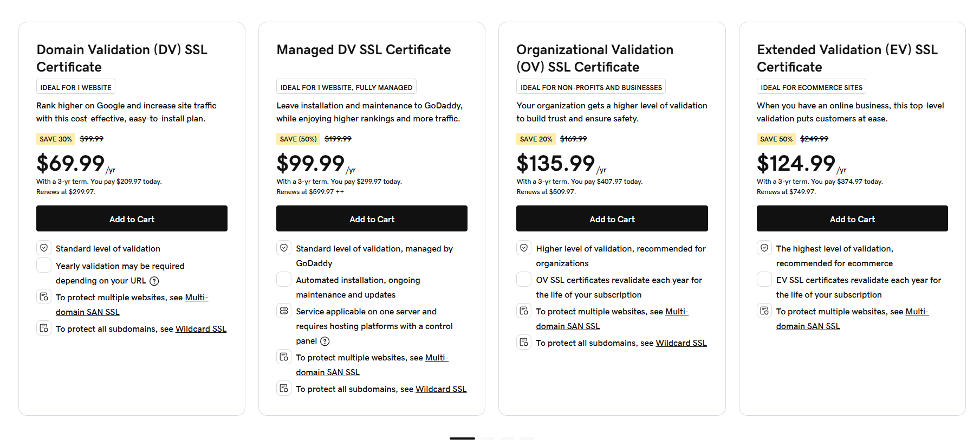Go to second carousel page indicator
This screenshot has width=980, height=445.
click(488, 438)
